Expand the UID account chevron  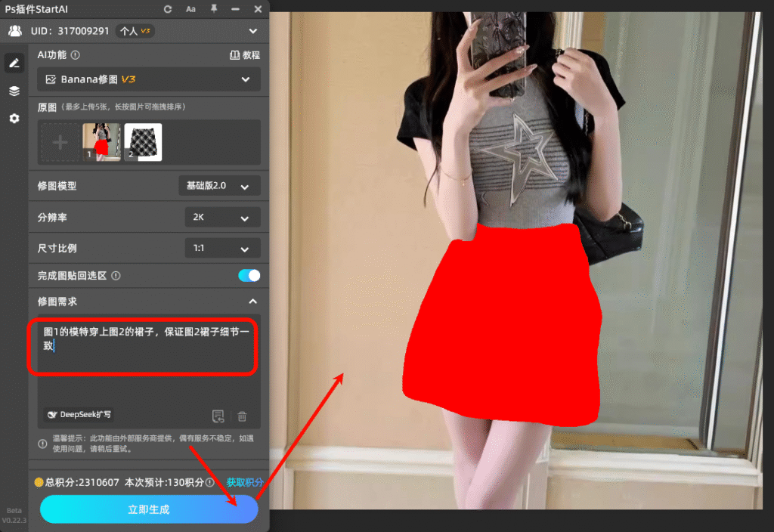252,31
